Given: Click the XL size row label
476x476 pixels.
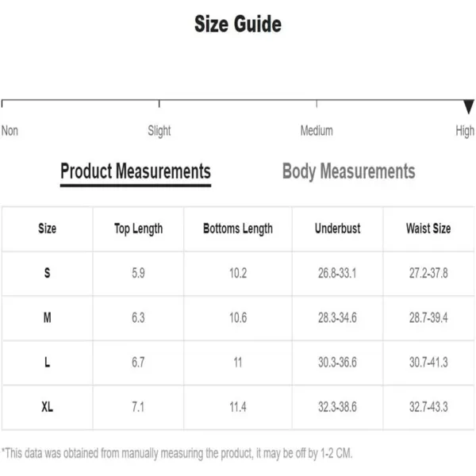Looking at the screenshot, I should pos(47,407).
